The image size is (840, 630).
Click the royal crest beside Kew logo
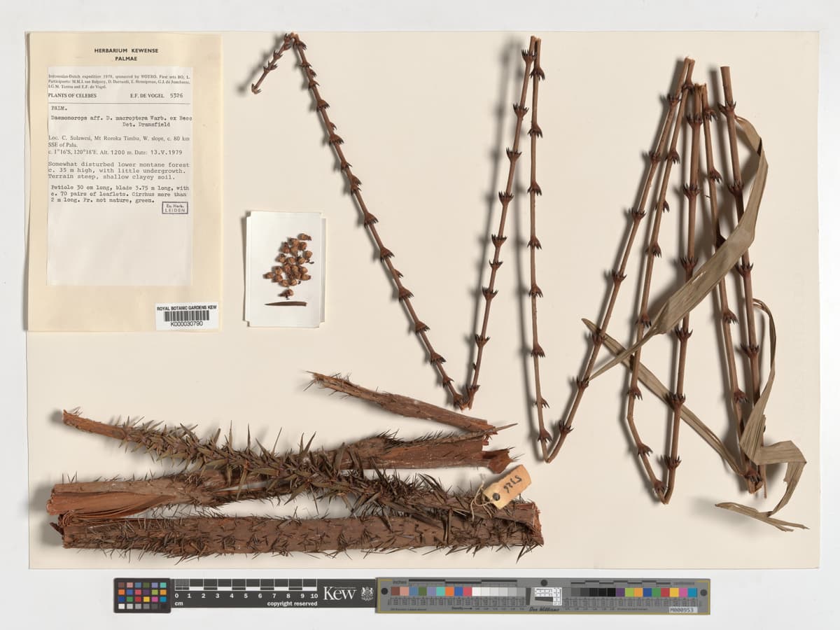[x=367, y=594]
